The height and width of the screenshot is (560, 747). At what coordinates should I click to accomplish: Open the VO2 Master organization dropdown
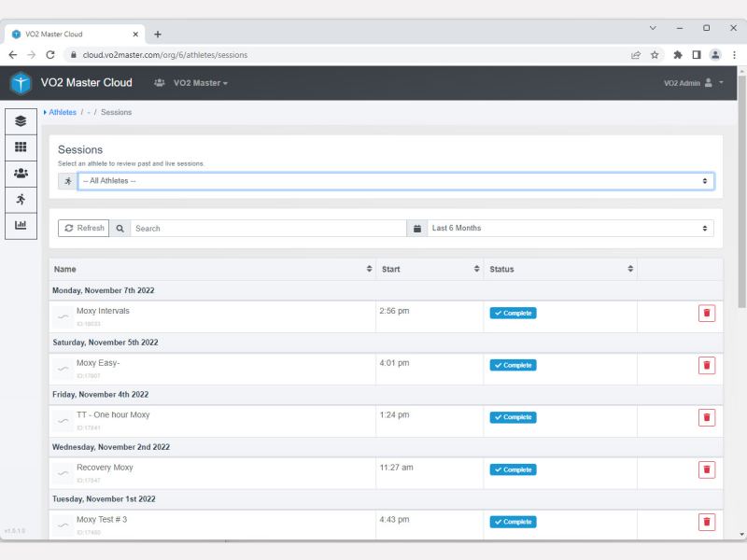coord(200,83)
